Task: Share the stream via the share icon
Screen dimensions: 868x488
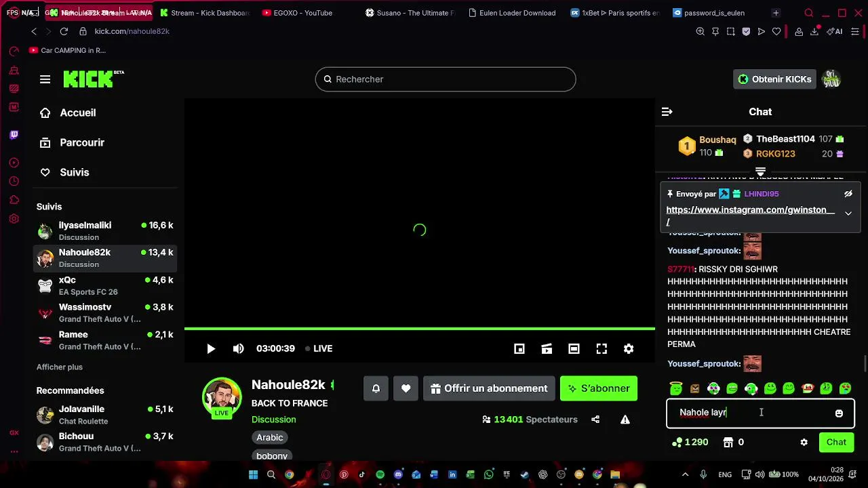Action: 595,420
